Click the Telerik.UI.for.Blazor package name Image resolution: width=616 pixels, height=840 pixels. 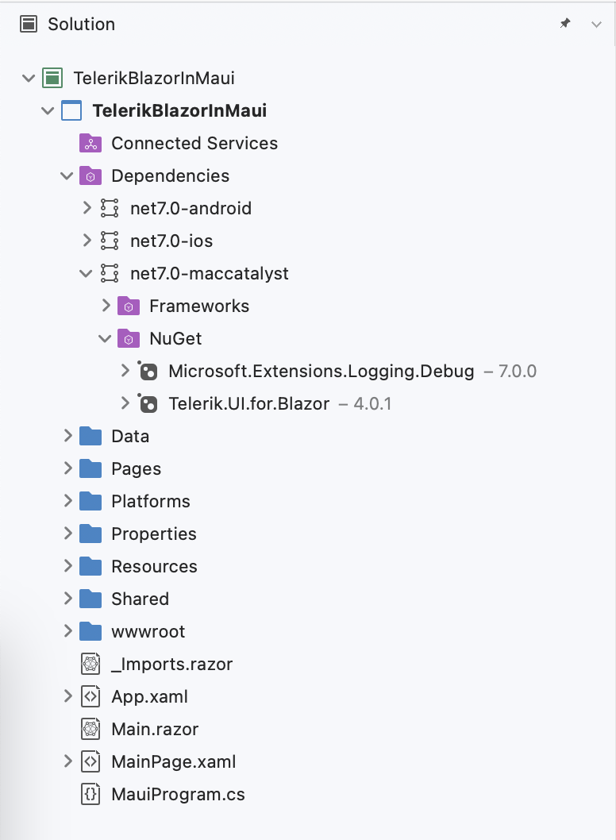tap(249, 403)
